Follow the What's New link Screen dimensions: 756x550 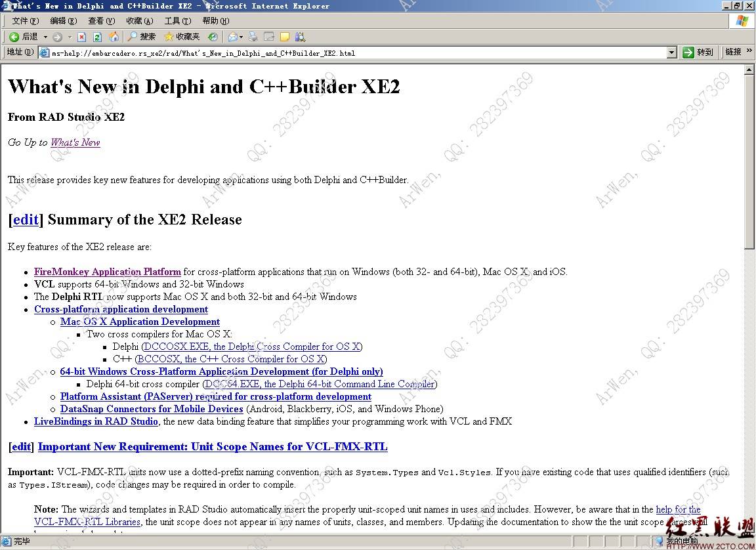point(75,142)
